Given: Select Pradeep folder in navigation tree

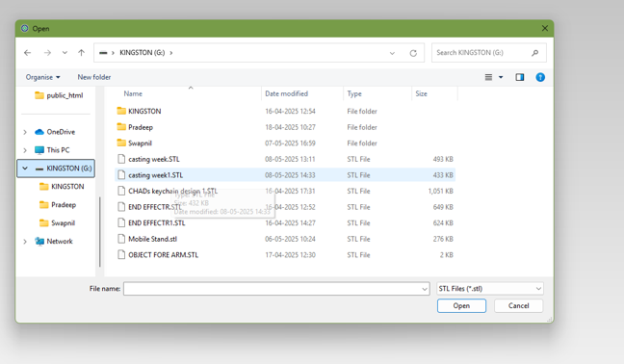Looking at the screenshot, I should (x=58, y=205).
